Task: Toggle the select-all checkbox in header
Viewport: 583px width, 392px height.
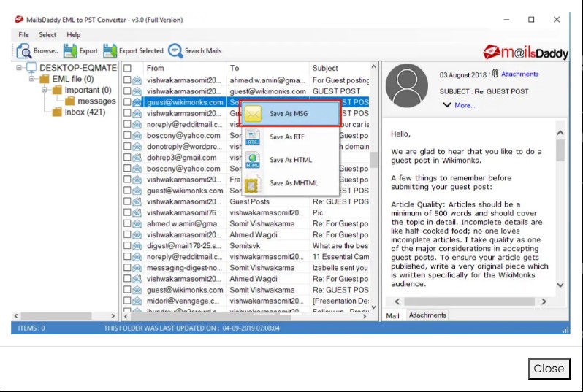Action: (x=128, y=68)
